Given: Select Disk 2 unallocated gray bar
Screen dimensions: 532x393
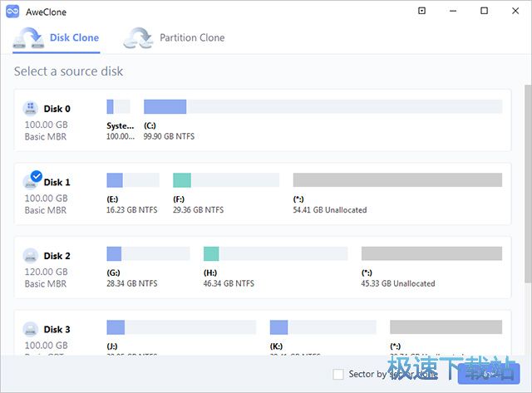Looking at the screenshot, I should tap(432, 253).
